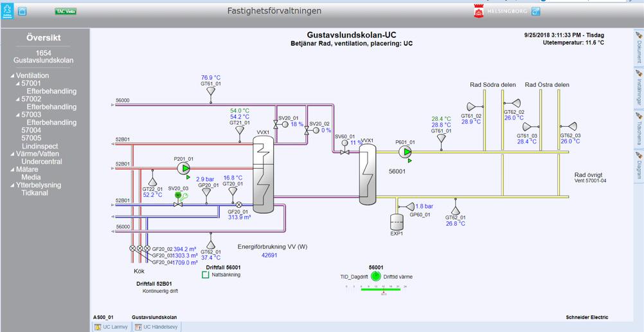
Task: Toggle the green TID_Dagdrift indicator
Action: (375, 277)
